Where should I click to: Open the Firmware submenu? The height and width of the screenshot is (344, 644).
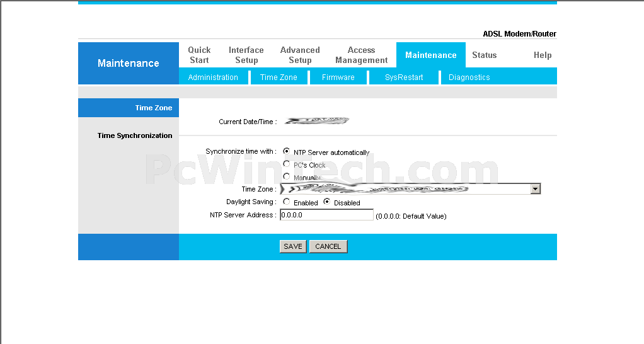coord(338,77)
